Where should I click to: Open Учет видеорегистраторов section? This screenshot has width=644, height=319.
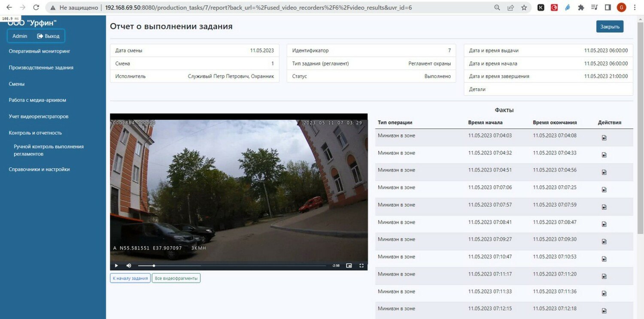tap(39, 116)
